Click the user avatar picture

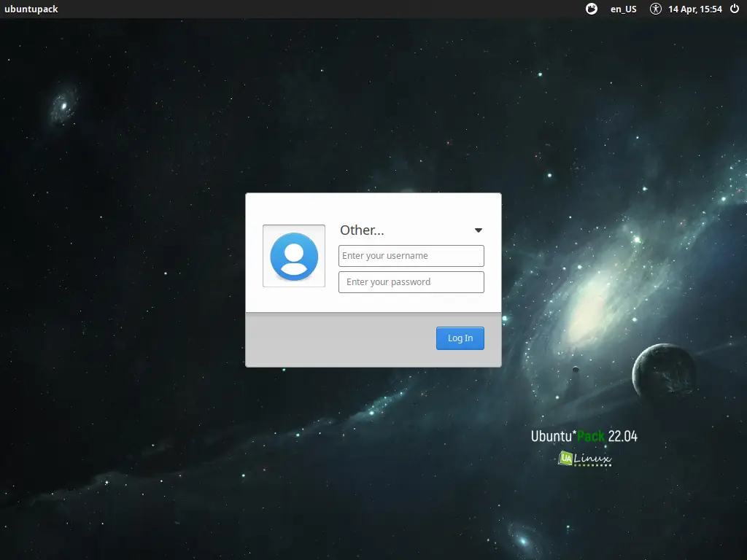click(294, 256)
